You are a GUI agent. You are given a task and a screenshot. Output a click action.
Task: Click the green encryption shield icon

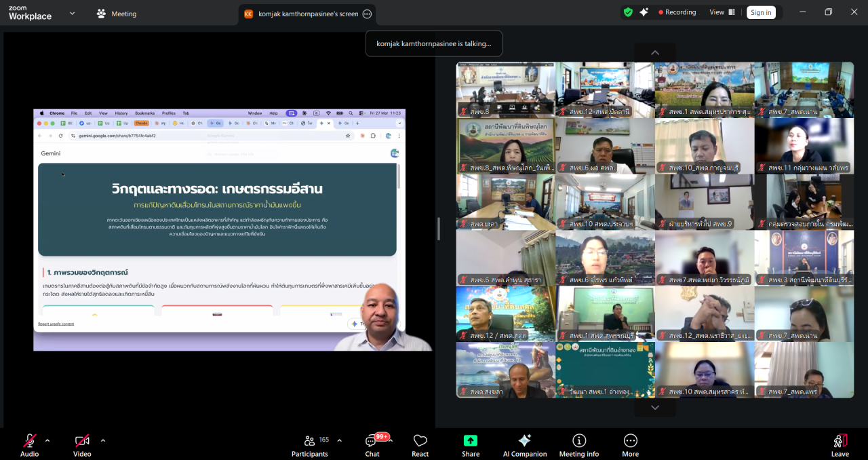click(x=629, y=12)
